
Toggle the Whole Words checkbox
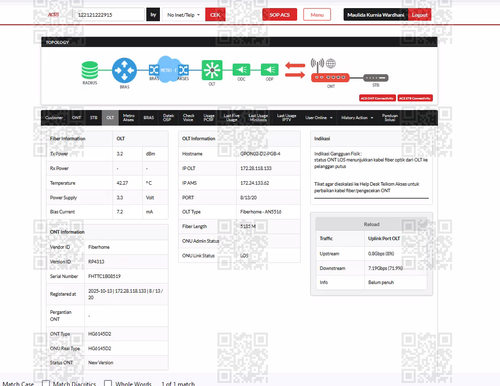(x=108, y=384)
